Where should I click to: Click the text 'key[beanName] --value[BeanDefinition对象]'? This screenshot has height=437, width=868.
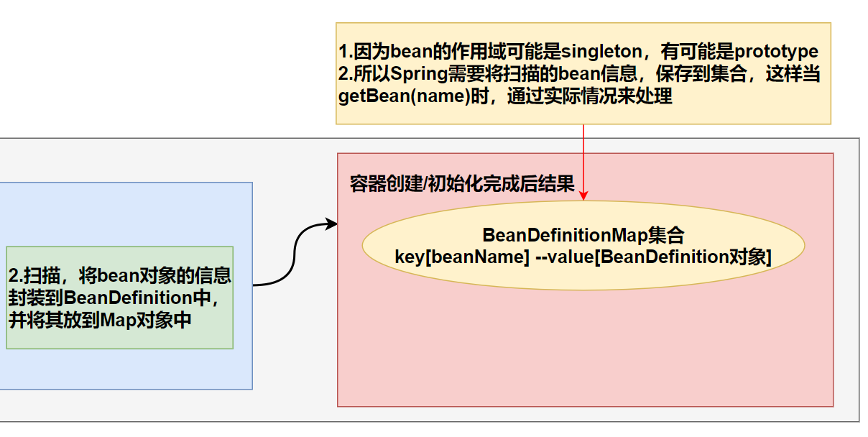[x=583, y=256]
